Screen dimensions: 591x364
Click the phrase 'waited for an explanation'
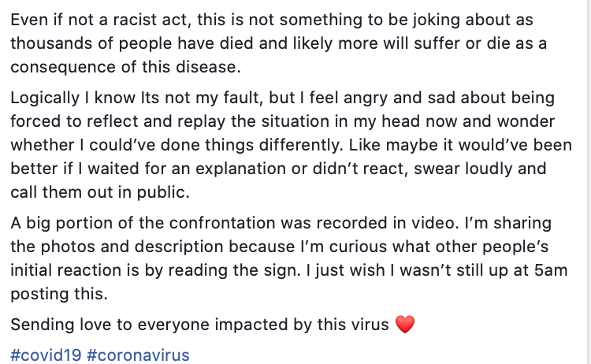coord(187,169)
